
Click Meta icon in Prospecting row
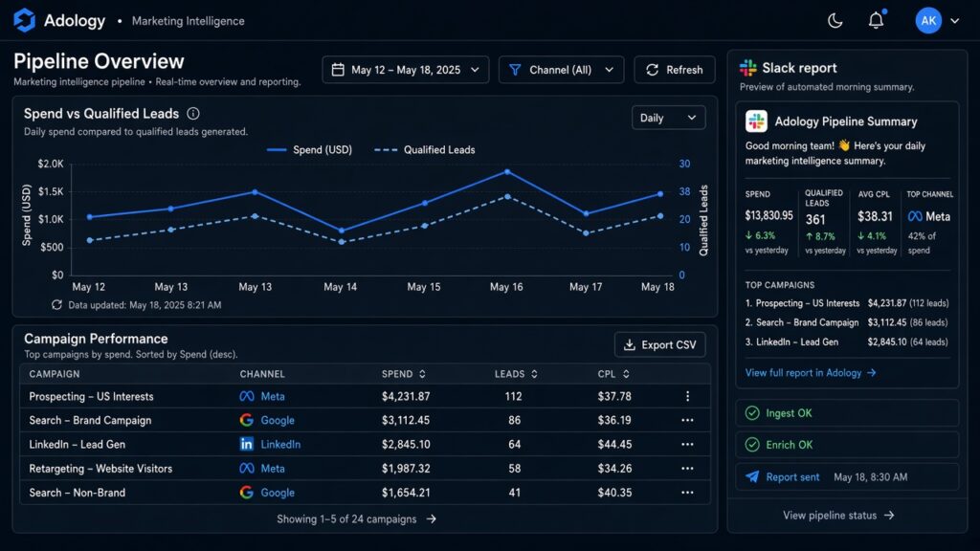pos(247,396)
